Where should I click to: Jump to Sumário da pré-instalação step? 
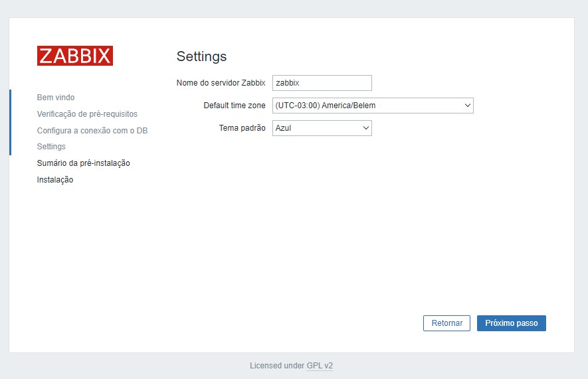pyautogui.click(x=83, y=163)
